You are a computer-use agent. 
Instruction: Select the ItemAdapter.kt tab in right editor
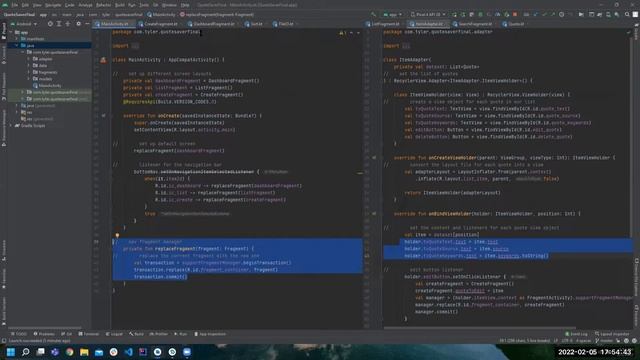coord(429,24)
